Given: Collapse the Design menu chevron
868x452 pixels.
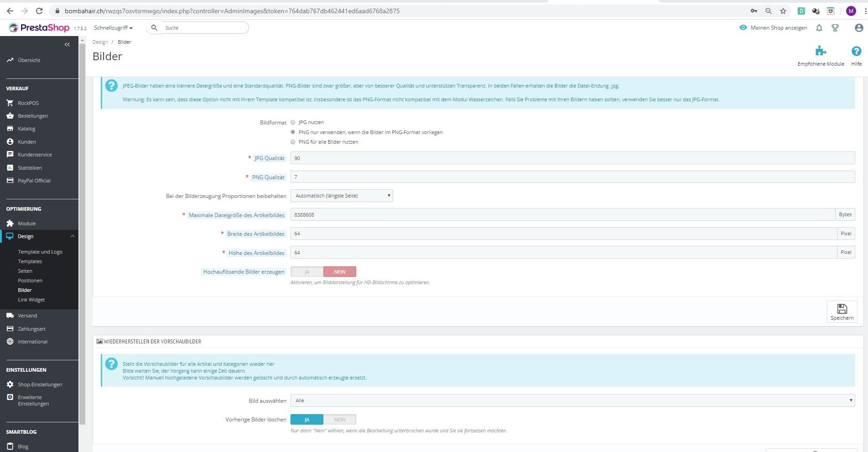Looking at the screenshot, I should click(x=72, y=236).
